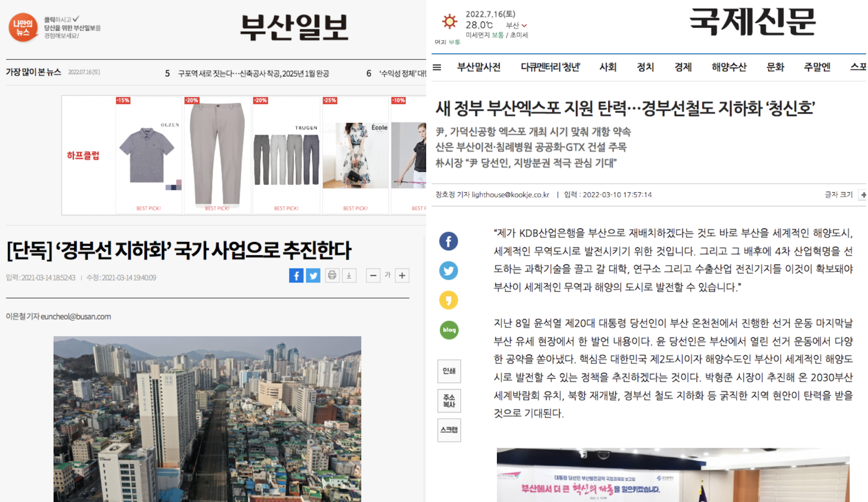Open the 해양수산 menu section
Viewport: 868px width, 502px height.
[x=728, y=67]
